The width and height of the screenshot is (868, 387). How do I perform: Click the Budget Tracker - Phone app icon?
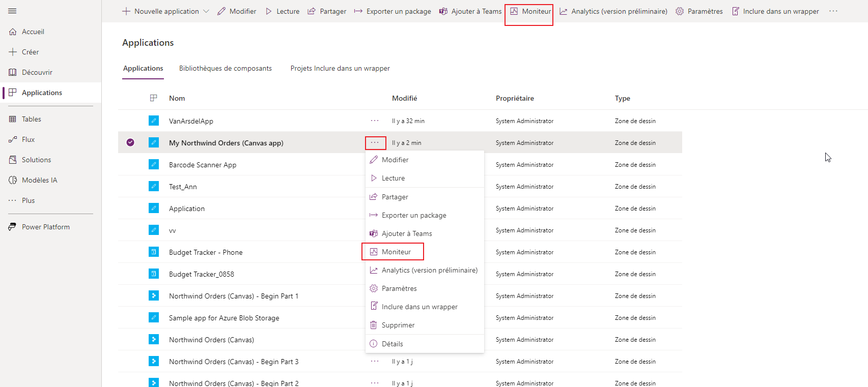tap(154, 252)
